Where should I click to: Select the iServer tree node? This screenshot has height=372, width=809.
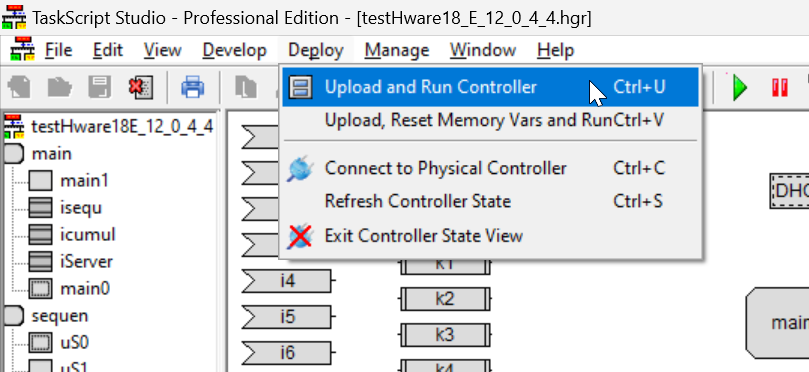(x=86, y=261)
